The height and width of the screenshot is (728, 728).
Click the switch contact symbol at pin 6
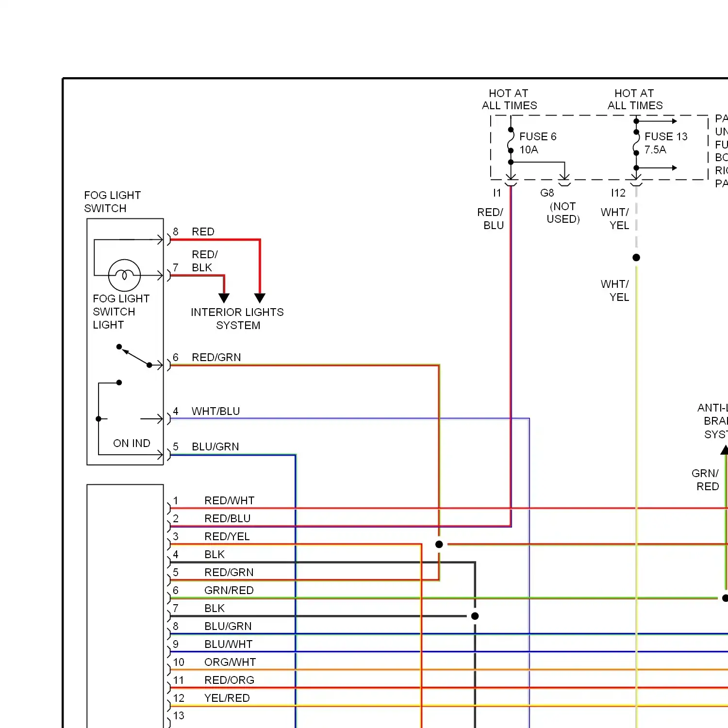point(134,356)
